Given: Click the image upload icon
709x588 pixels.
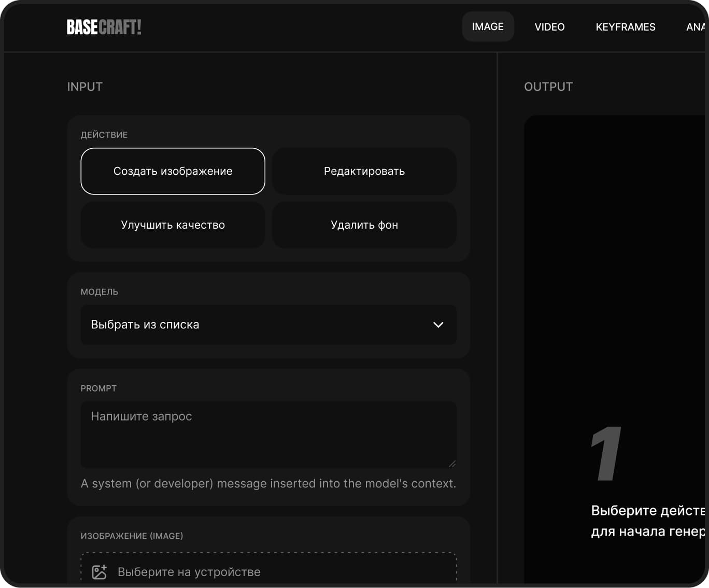Looking at the screenshot, I should click(x=99, y=572).
